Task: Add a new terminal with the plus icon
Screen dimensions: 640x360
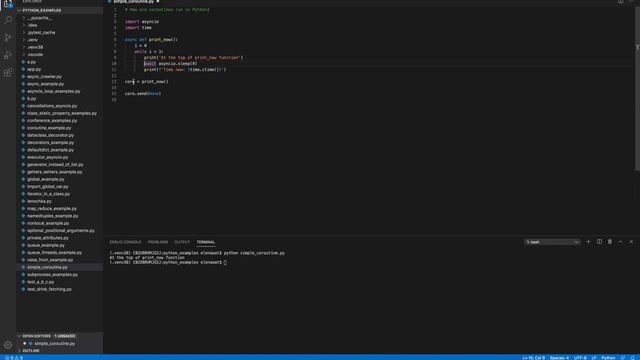Action: 588,242
